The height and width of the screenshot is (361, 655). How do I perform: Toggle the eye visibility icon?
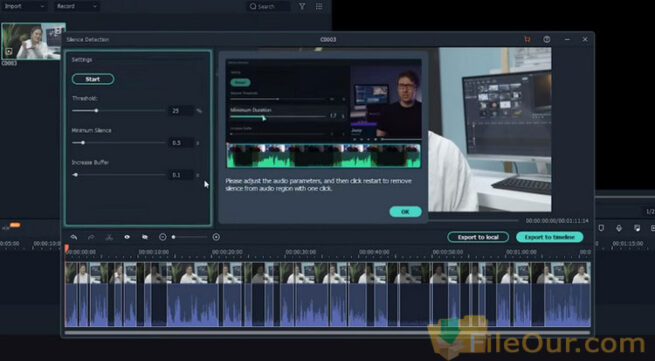coord(127,237)
